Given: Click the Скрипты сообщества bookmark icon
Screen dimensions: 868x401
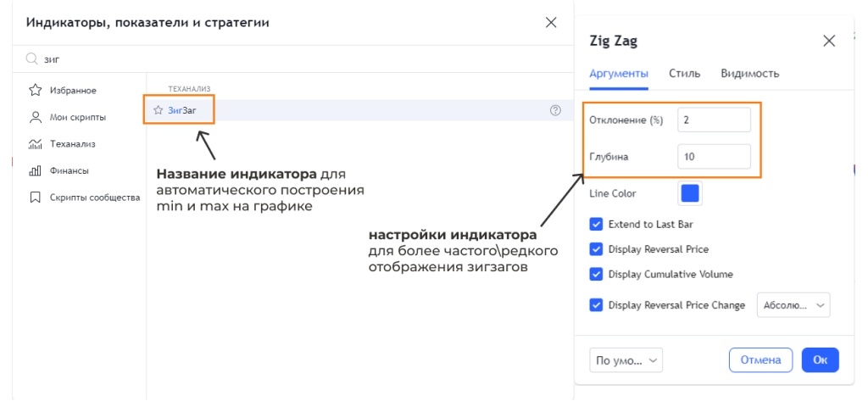Looking at the screenshot, I should tap(35, 198).
